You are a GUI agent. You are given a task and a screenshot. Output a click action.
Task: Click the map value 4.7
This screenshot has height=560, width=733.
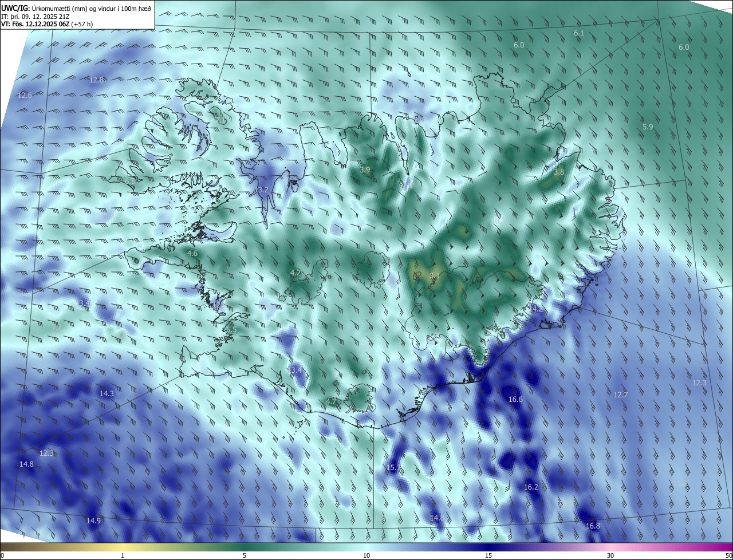click(x=331, y=402)
